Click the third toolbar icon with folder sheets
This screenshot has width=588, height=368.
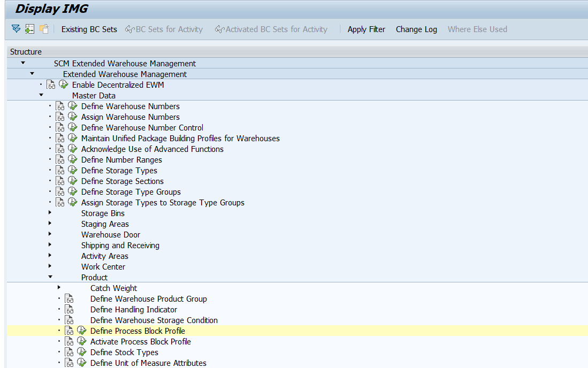click(x=44, y=29)
